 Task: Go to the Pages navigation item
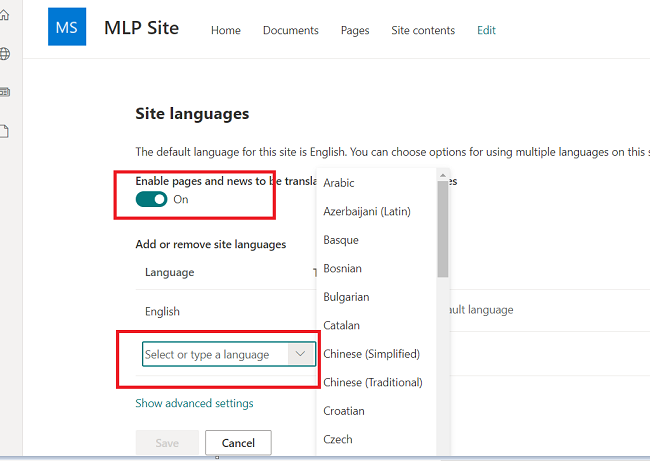[x=355, y=30]
